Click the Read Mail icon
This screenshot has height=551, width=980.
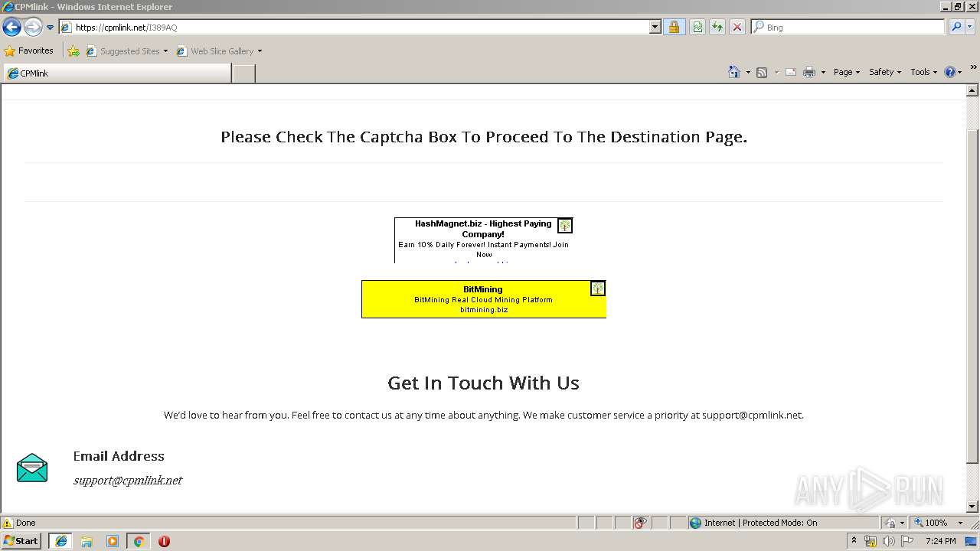791,72
